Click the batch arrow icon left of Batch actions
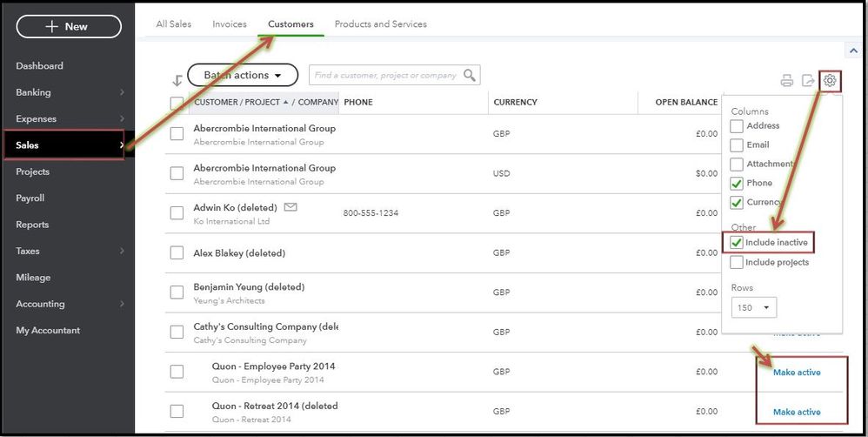 tap(177, 80)
